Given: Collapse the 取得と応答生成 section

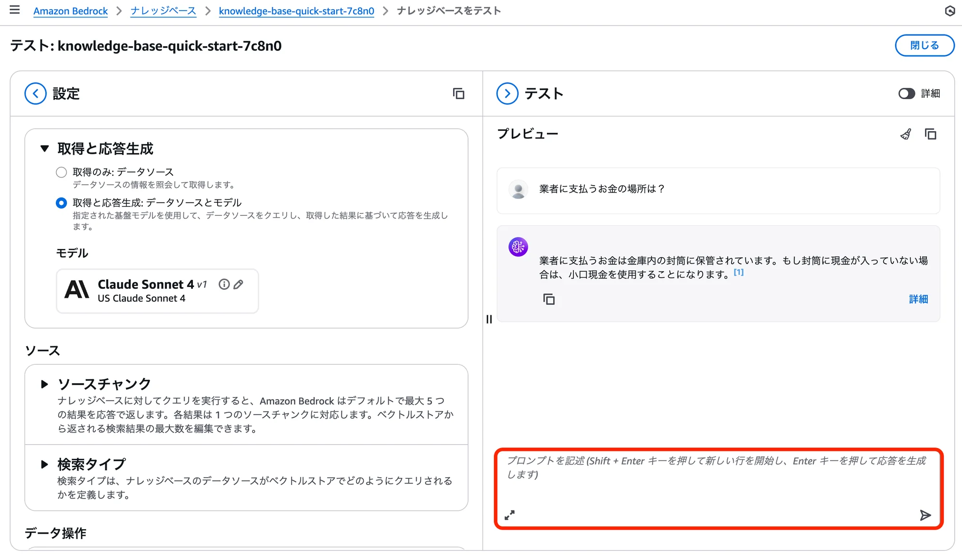Looking at the screenshot, I should 45,149.
